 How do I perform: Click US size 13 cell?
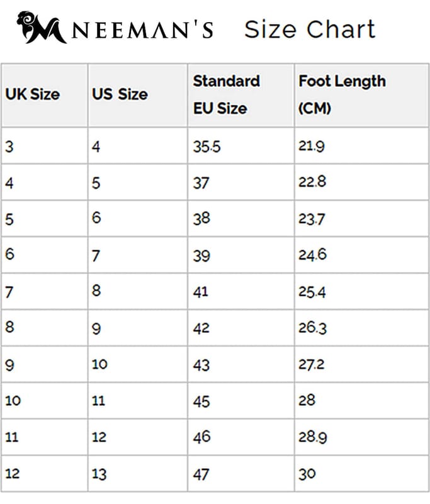click(x=99, y=473)
